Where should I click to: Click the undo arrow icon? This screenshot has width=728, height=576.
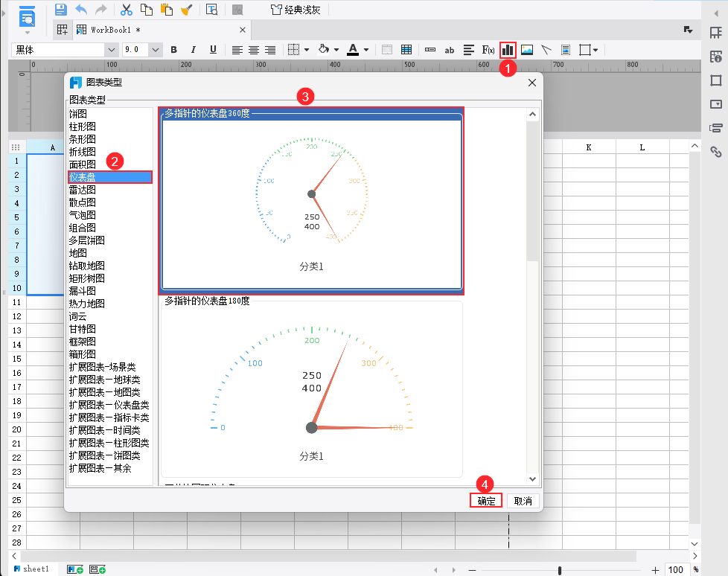(81, 10)
